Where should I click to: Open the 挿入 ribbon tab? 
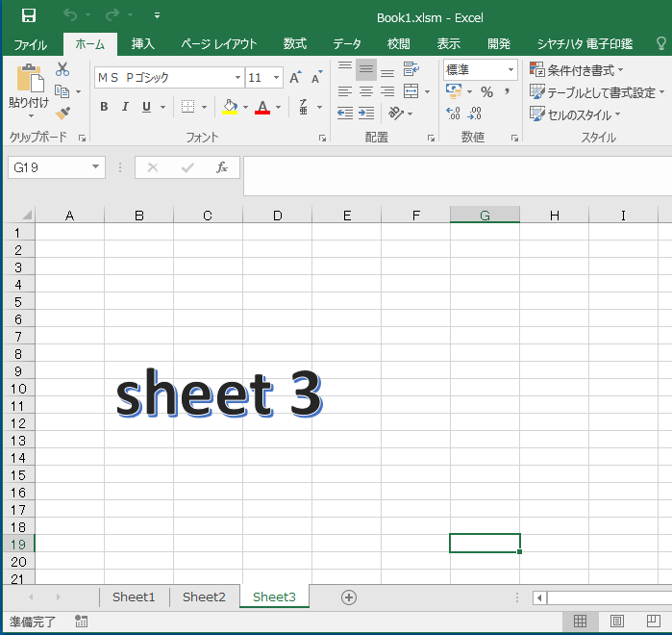click(x=142, y=43)
